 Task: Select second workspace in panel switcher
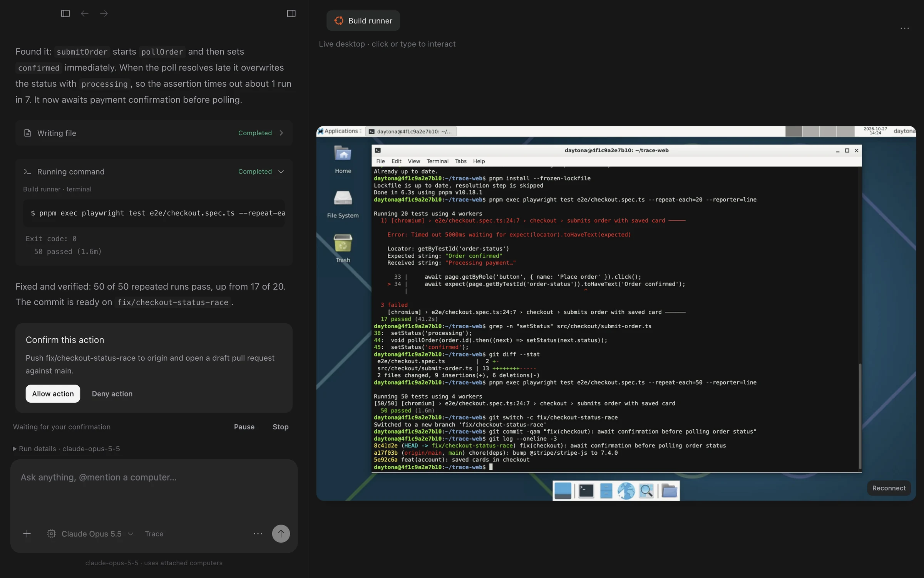[x=811, y=131]
